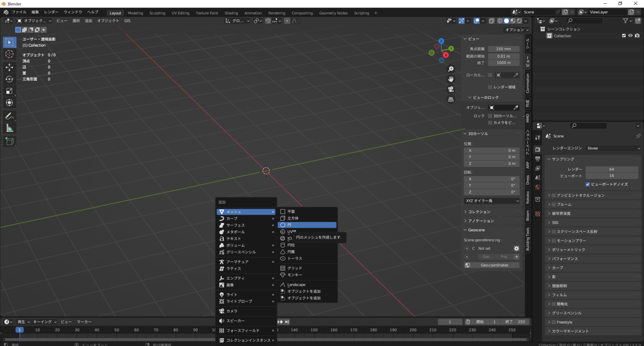The image size is (644, 346).
Task: Open the レンダーエンジン Eevee dropdown
Action: tap(613, 148)
